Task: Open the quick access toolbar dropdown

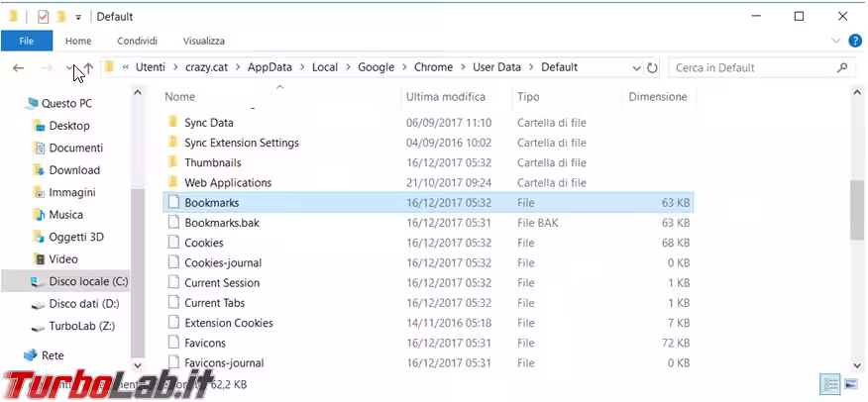Action: pyautogui.click(x=78, y=17)
